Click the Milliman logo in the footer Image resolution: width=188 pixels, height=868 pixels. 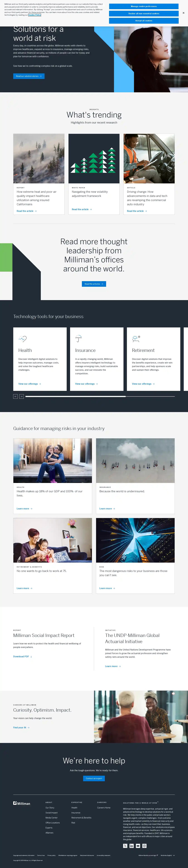click(22, 803)
